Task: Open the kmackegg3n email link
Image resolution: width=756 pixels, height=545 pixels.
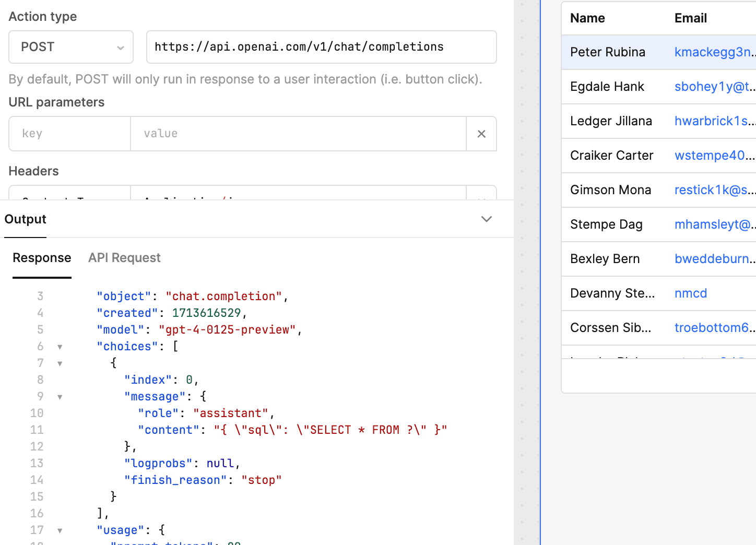Action: click(713, 52)
